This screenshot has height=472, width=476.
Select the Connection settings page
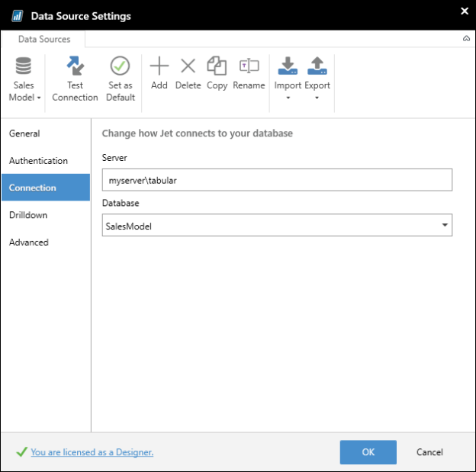[46, 188]
